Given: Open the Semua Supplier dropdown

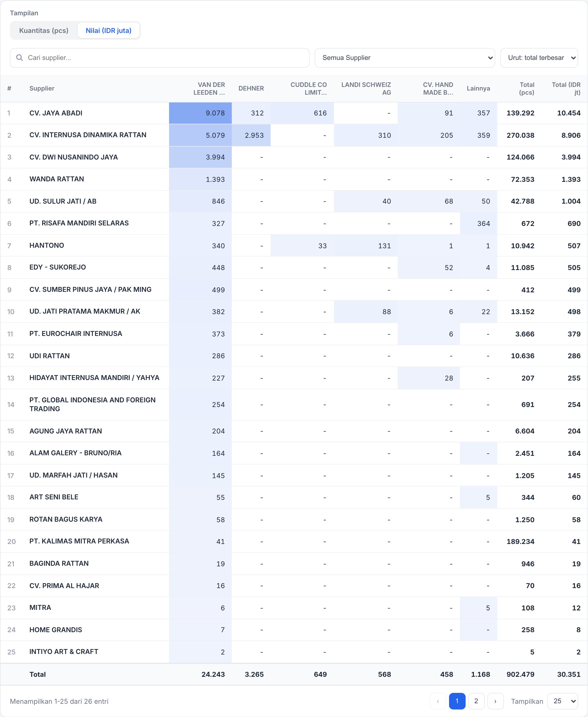Looking at the screenshot, I should (x=405, y=58).
